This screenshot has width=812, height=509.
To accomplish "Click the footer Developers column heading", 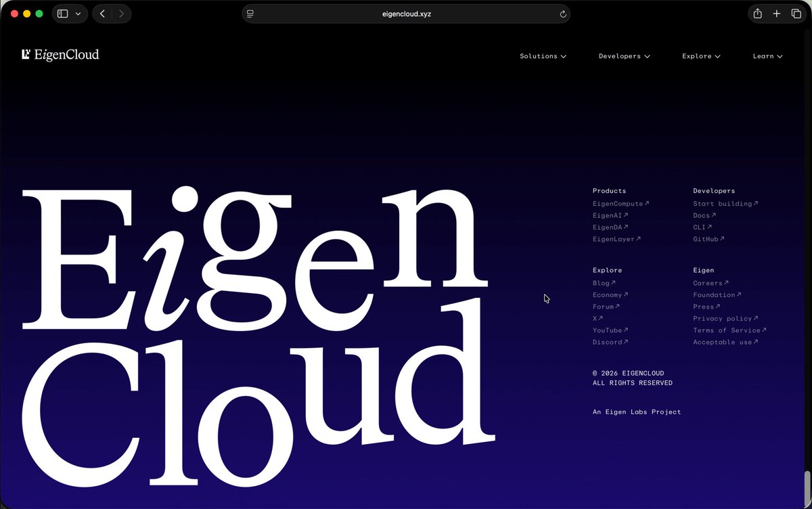I will point(714,191).
